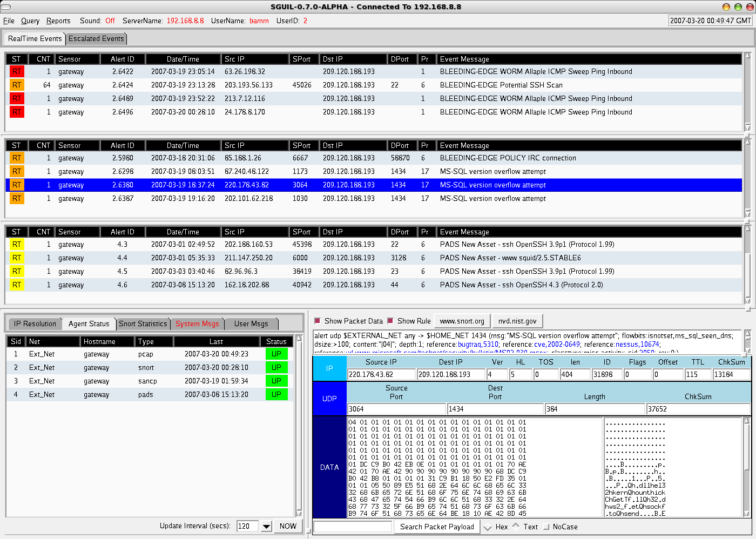Open the Reports menu
Viewport: 756px width, 539px height.
pyautogui.click(x=58, y=21)
